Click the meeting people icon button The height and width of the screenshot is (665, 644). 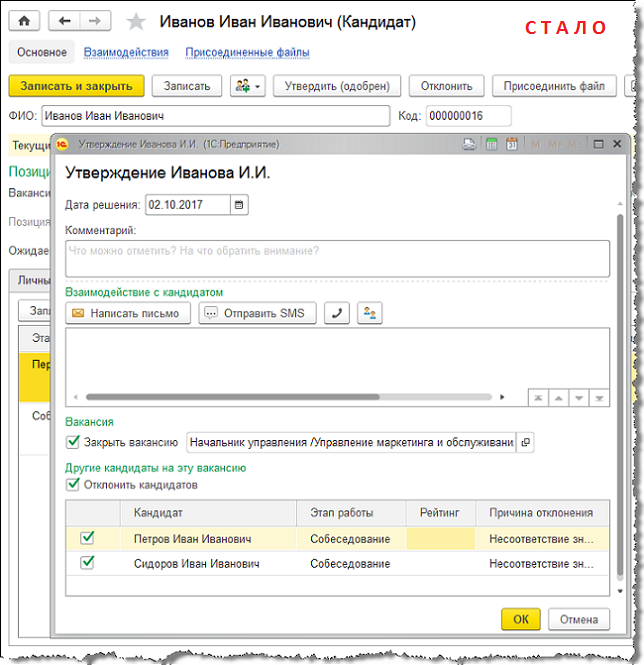click(x=370, y=313)
